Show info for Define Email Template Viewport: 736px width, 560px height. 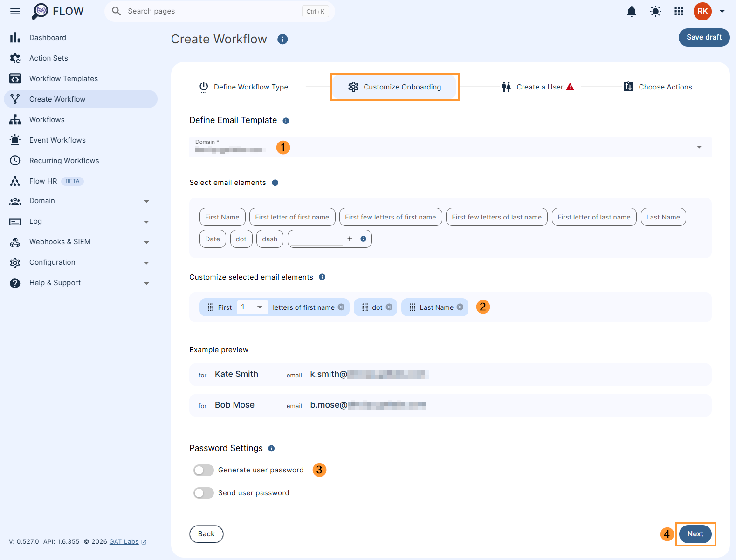(x=286, y=121)
